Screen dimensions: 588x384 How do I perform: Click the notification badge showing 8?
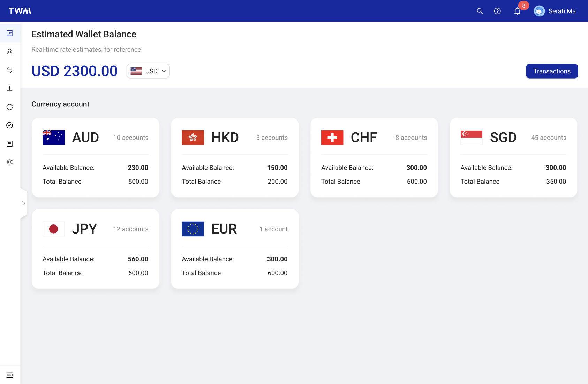pos(523,6)
